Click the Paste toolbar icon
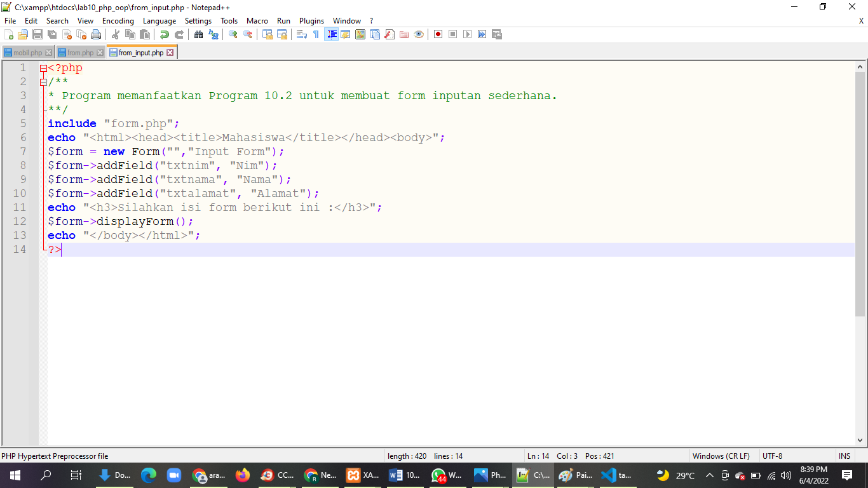This screenshot has width=868, height=488. tap(145, 34)
